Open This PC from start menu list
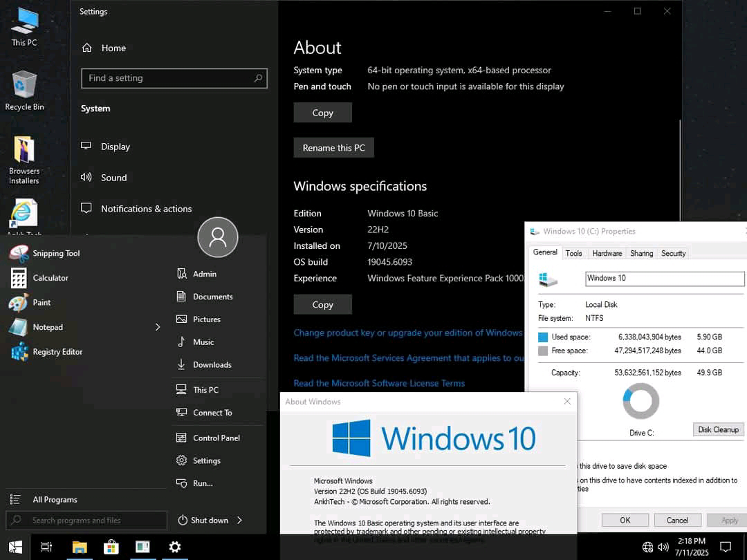Image resolution: width=747 pixels, height=560 pixels. [x=197, y=390]
